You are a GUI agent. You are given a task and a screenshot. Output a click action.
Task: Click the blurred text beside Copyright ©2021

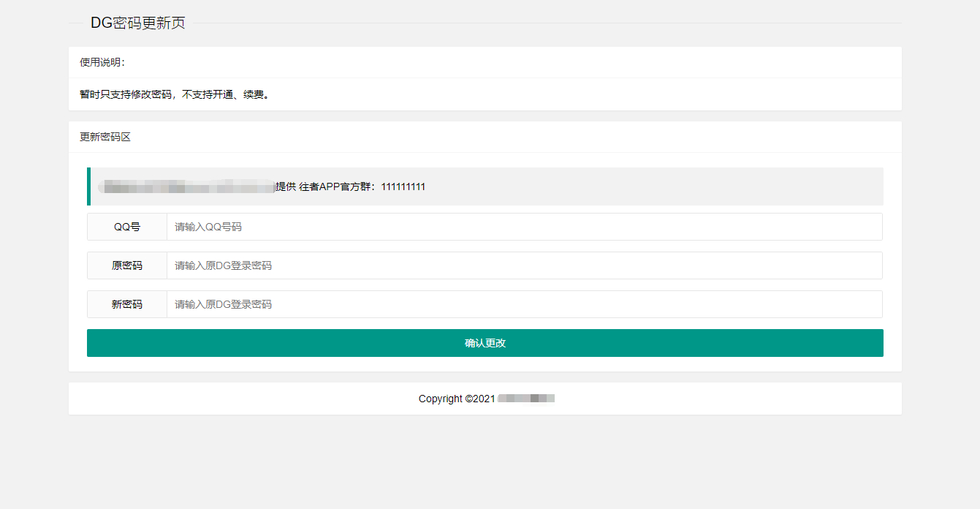pyautogui.click(x=525, y=399)
